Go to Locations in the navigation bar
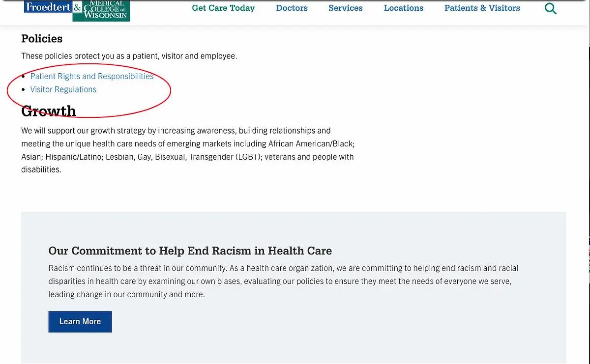 pos(404,8)
